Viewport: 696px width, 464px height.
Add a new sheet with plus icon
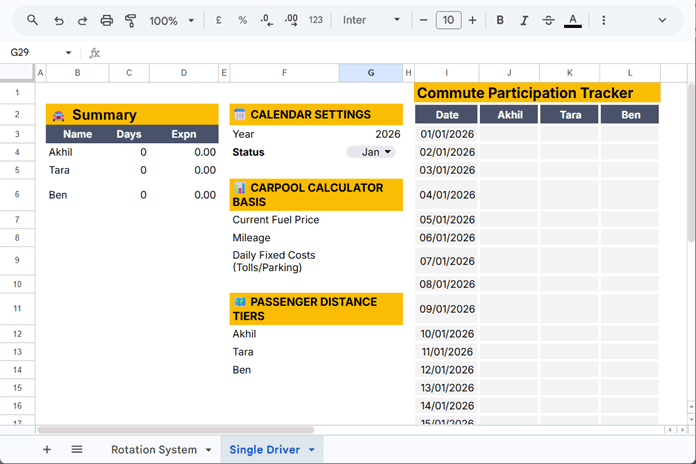tap(47, 449)
